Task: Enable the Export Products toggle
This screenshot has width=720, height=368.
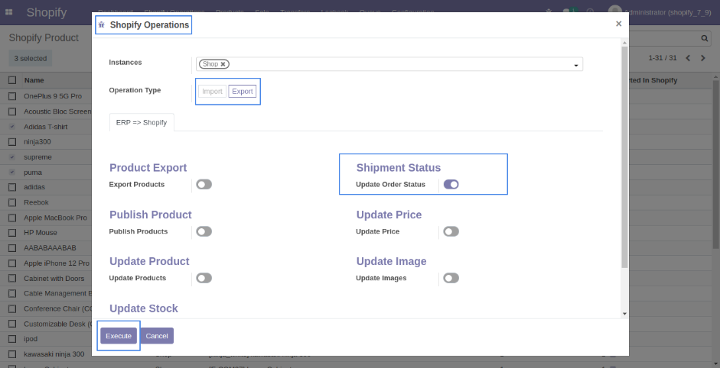Action: [x=204, y=184]
